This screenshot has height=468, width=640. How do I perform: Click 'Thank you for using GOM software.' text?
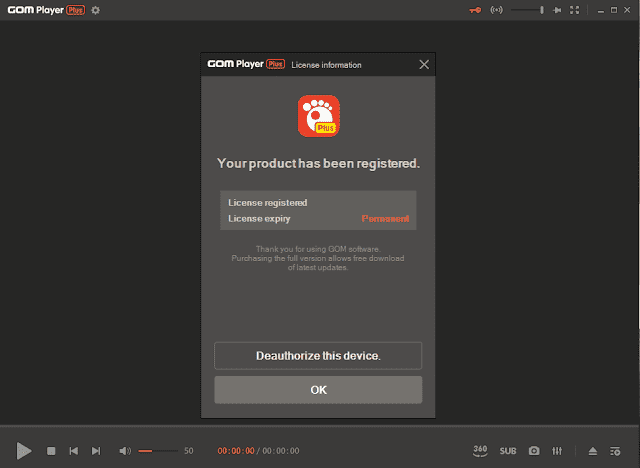pos(318,249)
